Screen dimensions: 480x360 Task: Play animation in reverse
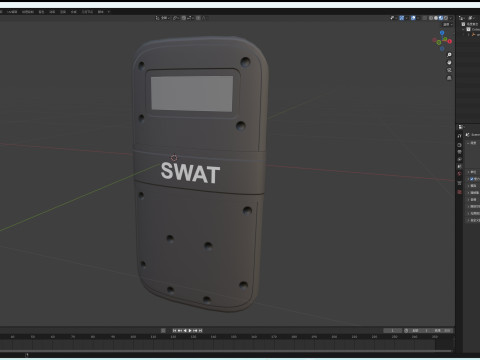click(185, 330)
